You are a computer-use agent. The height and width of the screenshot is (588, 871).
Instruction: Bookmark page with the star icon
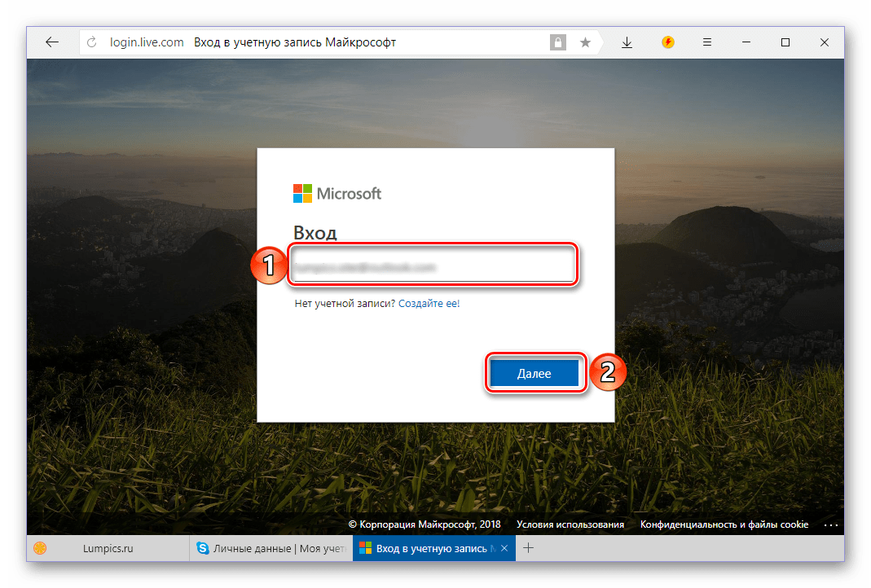pyautogui.click(x=585, y=42)
